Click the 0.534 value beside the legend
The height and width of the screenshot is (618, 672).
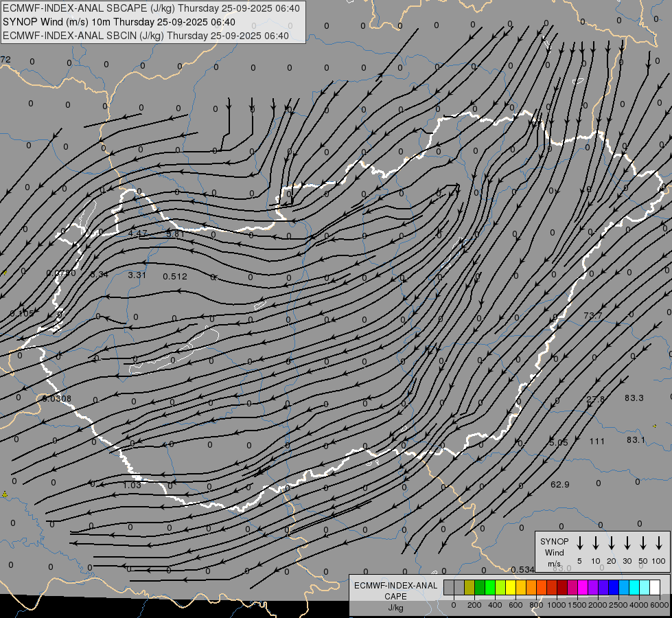point(523,569)
